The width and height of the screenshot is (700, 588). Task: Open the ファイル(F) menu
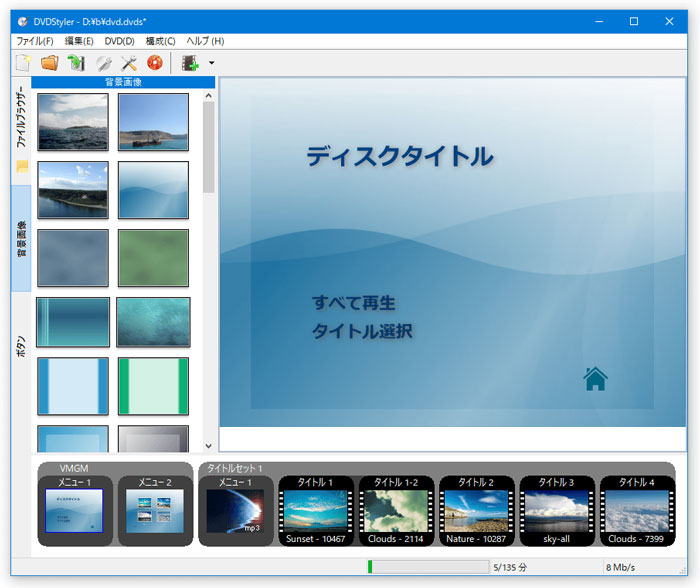point(35,41)
